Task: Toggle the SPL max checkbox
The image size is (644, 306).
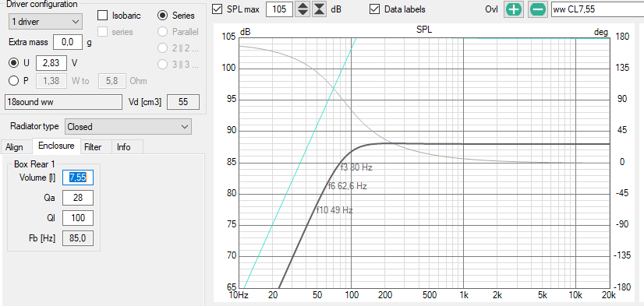Action: pos(218,9)
